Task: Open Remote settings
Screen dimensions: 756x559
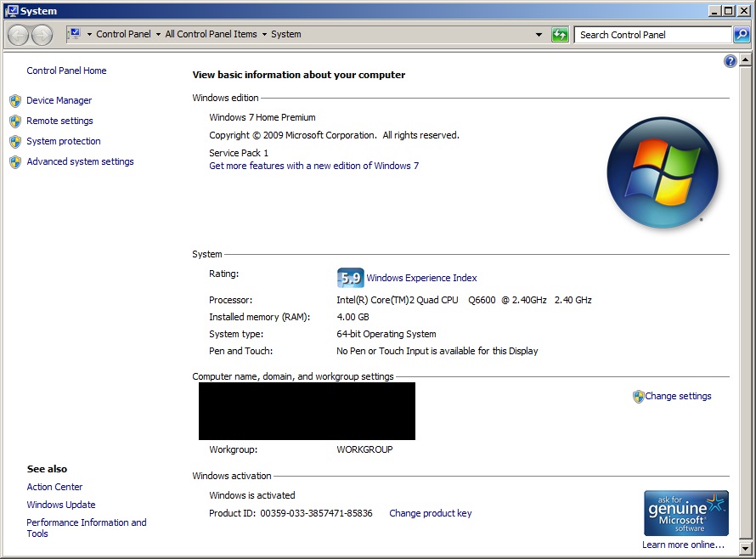Action: pyautogui.click(x=59, y=121)
